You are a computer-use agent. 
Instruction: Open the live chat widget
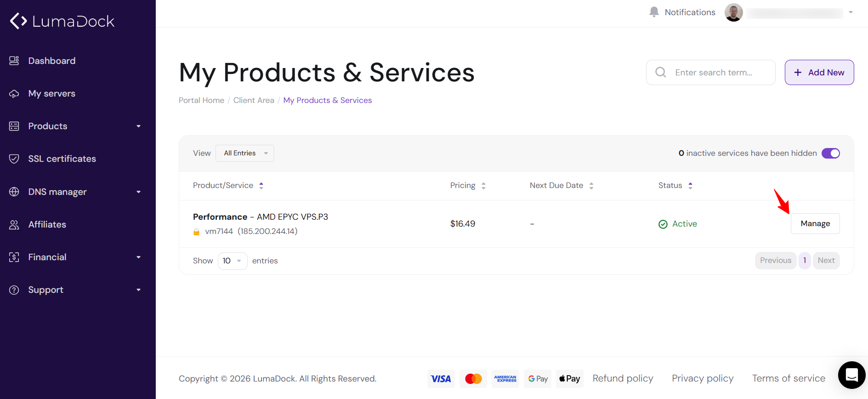852,375
